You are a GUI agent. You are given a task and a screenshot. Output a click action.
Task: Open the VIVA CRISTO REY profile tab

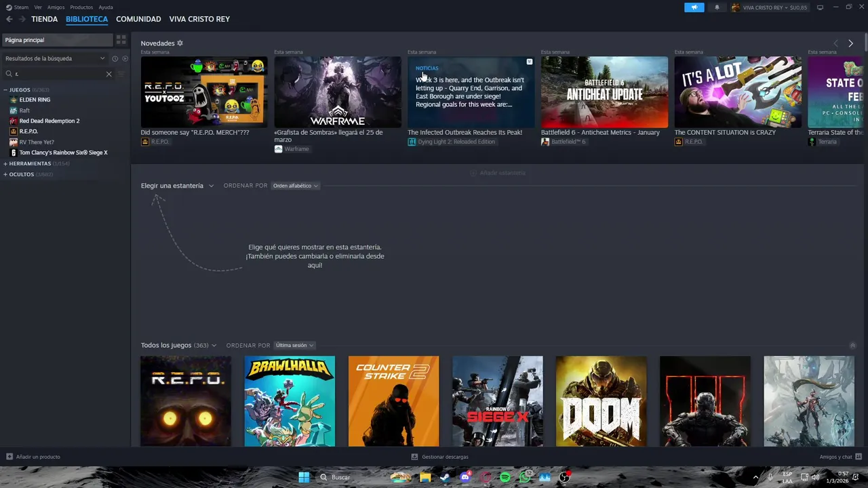(x=199, y=19)
